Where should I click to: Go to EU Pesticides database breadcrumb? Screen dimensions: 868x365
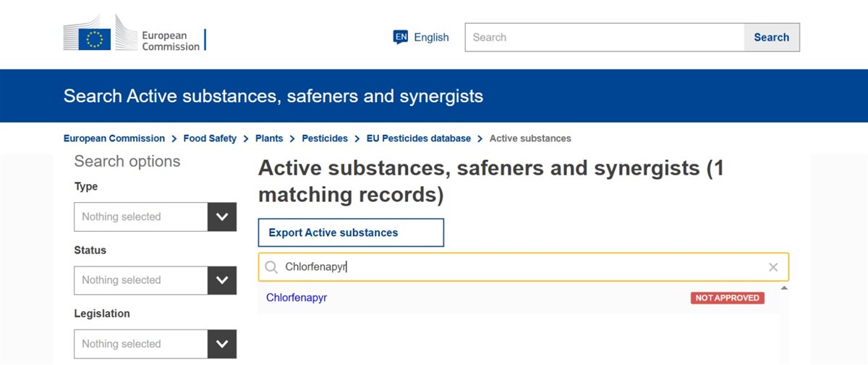pyautogui.click(x=419, y=138)
